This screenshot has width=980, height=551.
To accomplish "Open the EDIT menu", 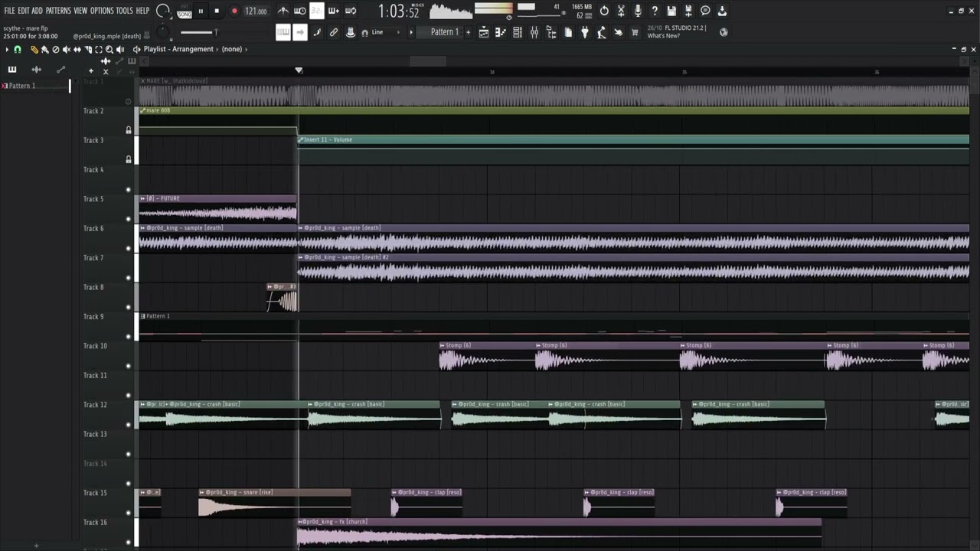I will (24, 11).
